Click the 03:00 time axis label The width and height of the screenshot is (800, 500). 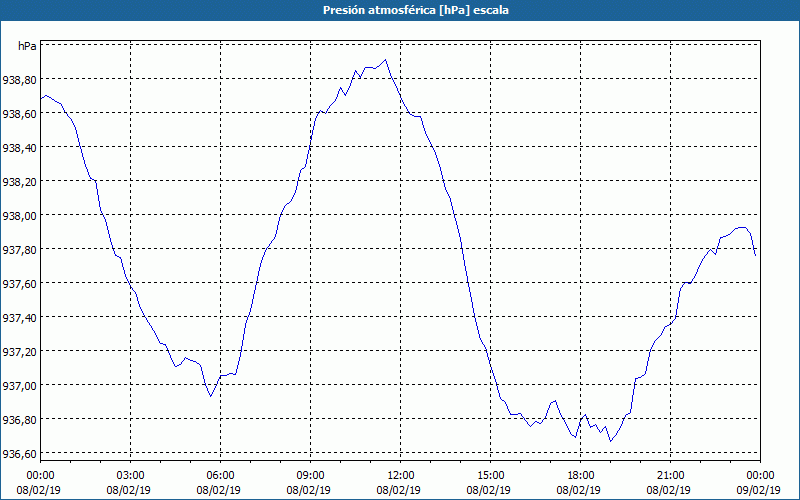coord(130,476)
